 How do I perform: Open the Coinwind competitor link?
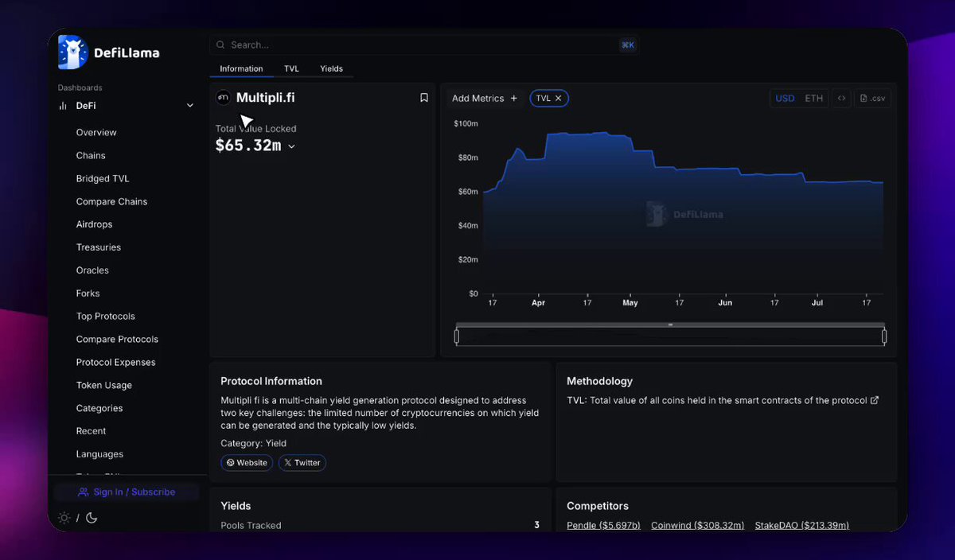tap(697, 526)
